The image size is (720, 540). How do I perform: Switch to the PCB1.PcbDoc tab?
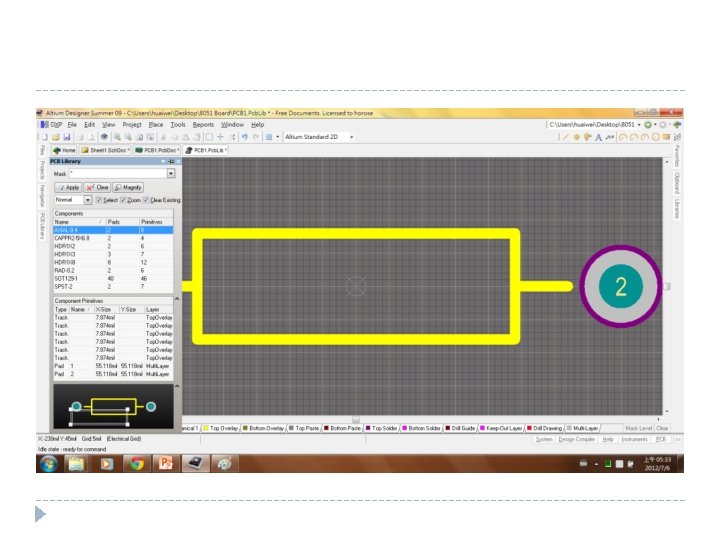(157, 150)
